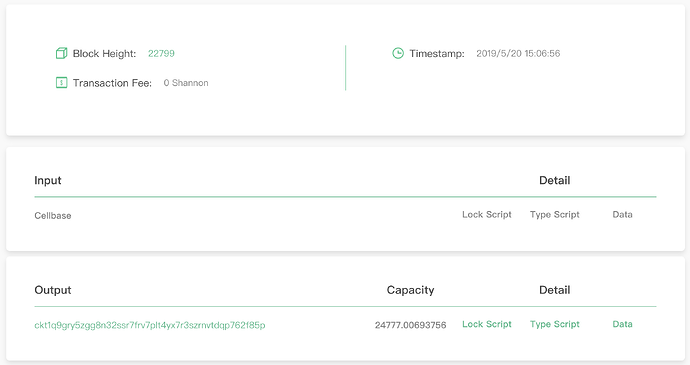Click the Block Height cube icon

[62, 53]
